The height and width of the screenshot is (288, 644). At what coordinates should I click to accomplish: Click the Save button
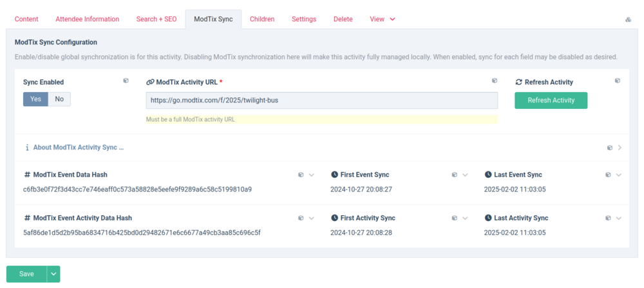tap(26, 274)
